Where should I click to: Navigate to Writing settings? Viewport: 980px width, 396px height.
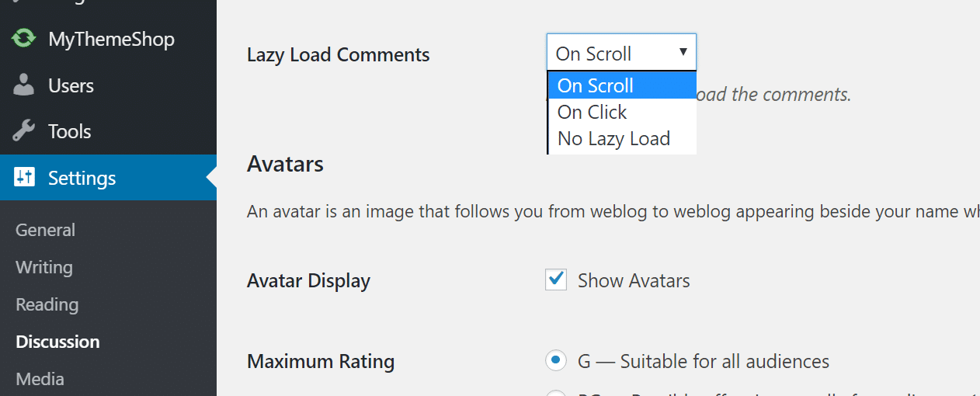(x=44, y=267)
